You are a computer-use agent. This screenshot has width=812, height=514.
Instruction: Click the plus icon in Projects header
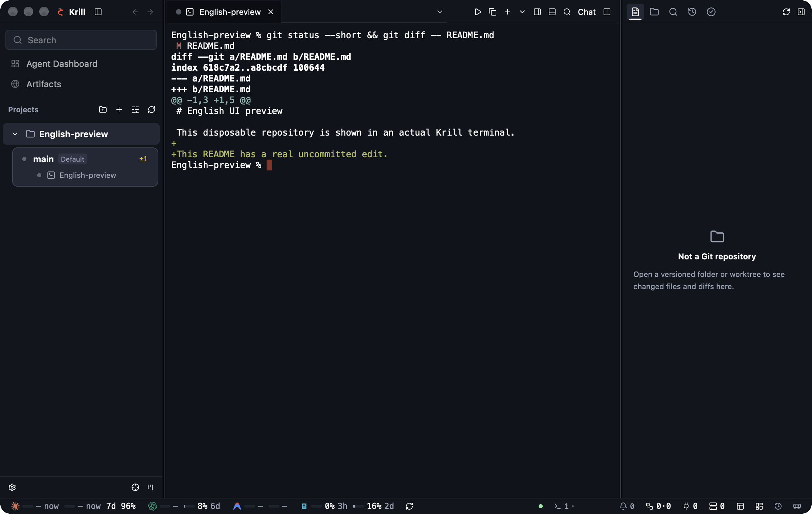(x=119, y=110)
